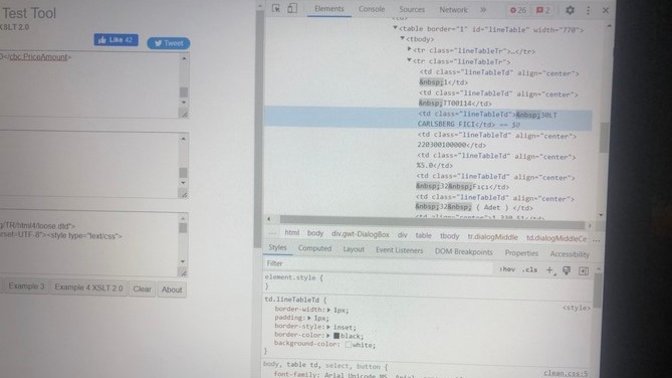Open the Computed pane tab
The image size is (672, 378).
click(315, 249)
